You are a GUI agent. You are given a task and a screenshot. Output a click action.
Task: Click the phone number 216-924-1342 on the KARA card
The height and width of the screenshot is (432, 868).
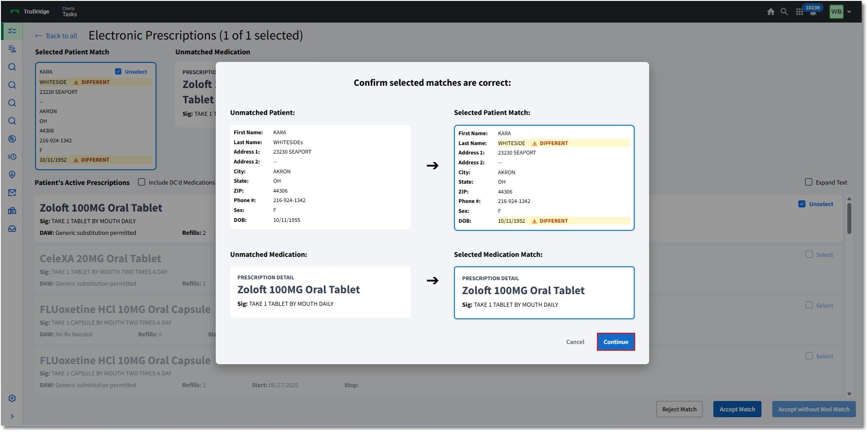click(x=55, y=141)
